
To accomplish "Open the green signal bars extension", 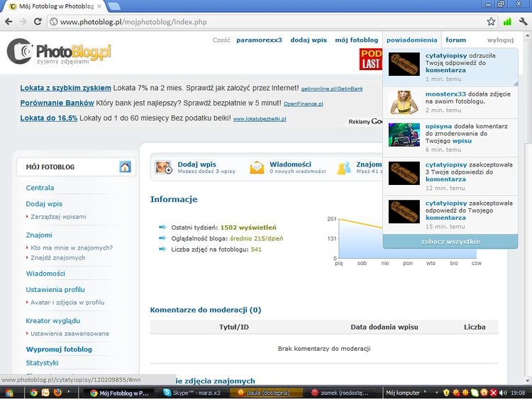I will 507,22.
